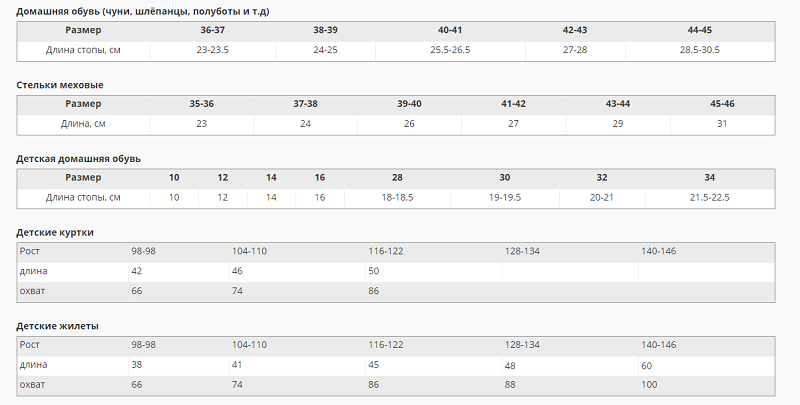This screenshot has width=800, height=405.
Task: Click insole size header 39-40
Action: (409, 104)
